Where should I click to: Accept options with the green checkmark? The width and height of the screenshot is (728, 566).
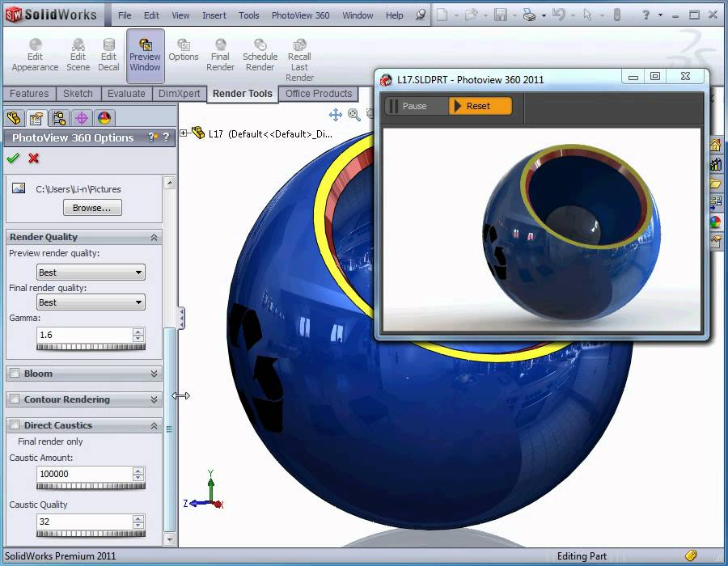tap(13, 158)
